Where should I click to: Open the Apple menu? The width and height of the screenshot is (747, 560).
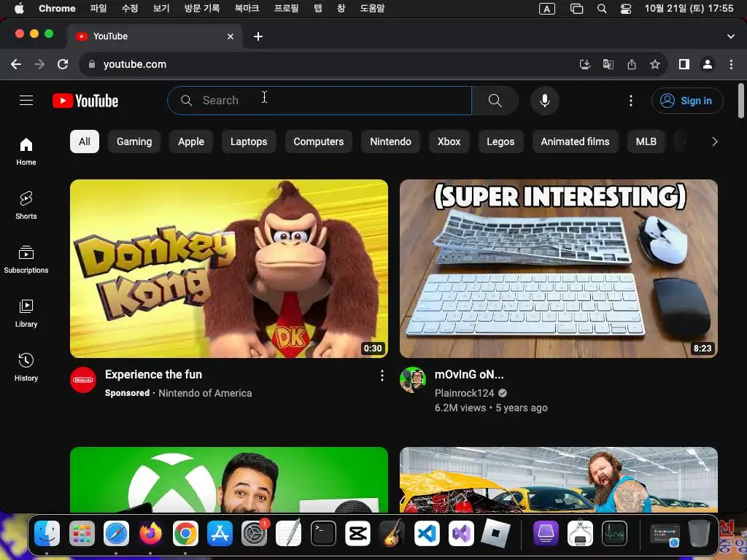click(x=19, y=9)
